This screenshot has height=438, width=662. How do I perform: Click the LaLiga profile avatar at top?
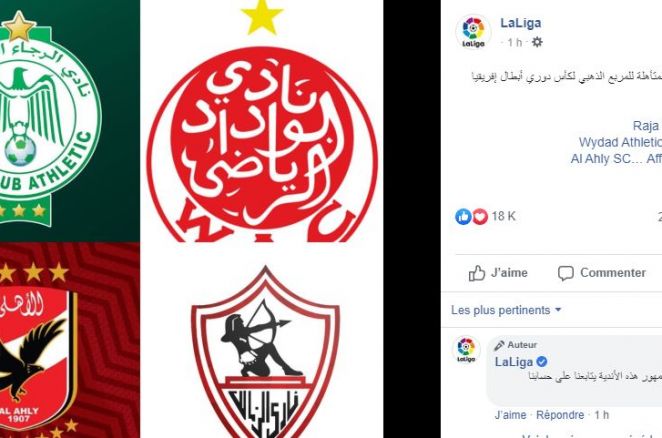click(x=473, y=32)
